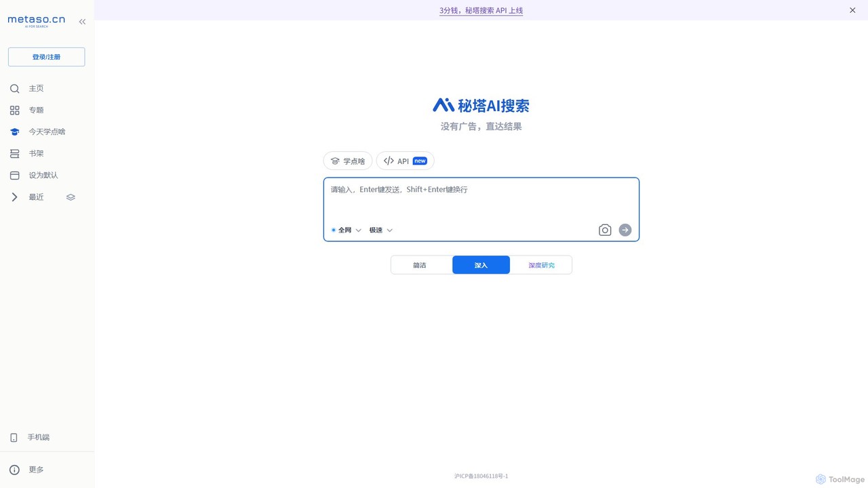
Task: Click the grid icon beside 专题
Action: click(x=14, y=110)
